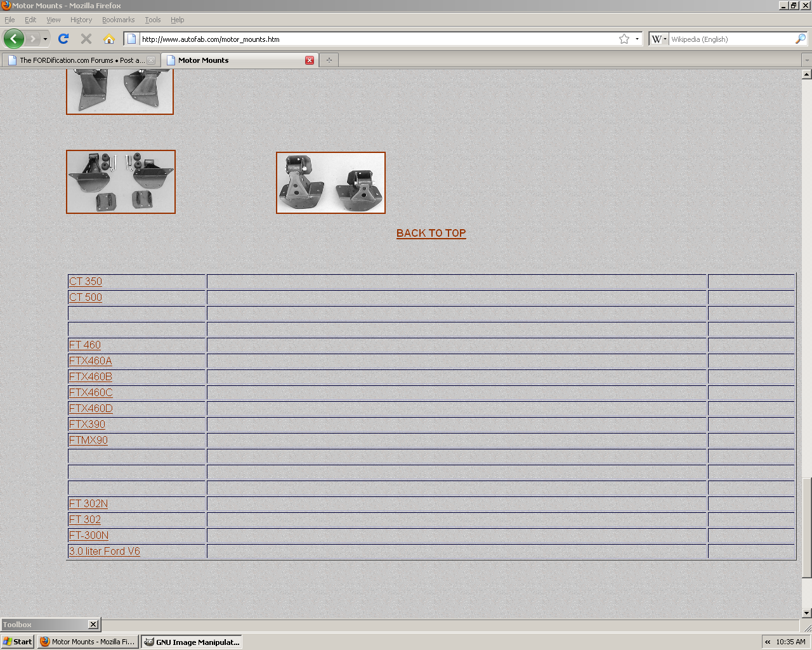Open the top motor mount bracket thumbnail

point(120,93)
